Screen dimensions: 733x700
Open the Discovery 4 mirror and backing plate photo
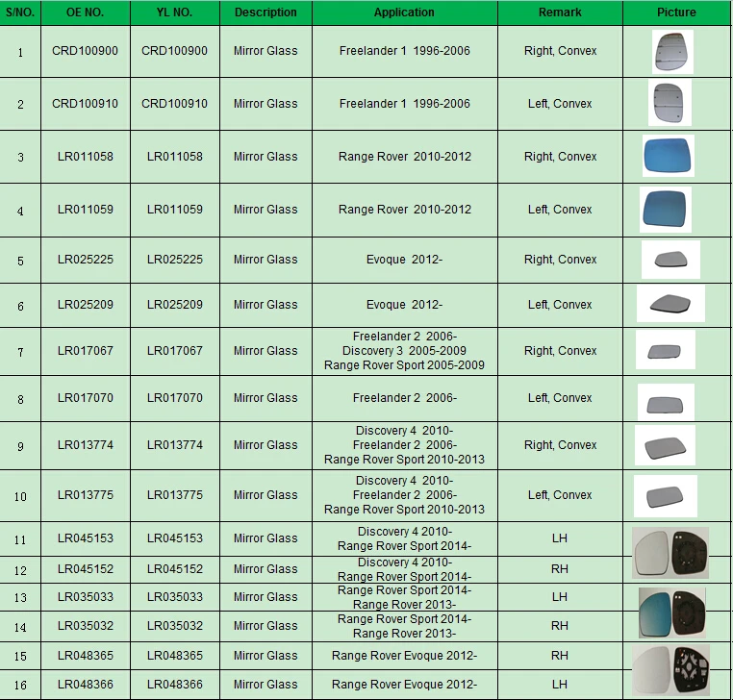[670, 553]
